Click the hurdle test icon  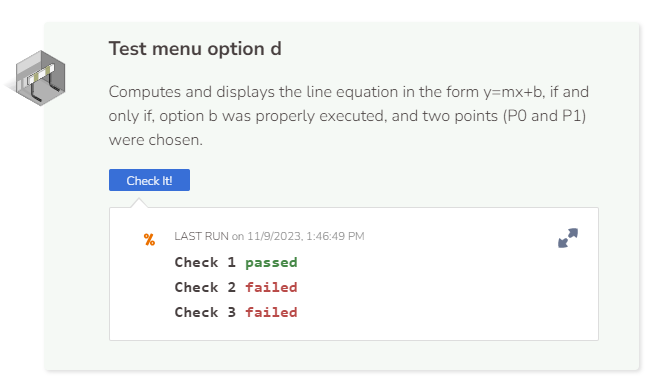coord(41,78)
